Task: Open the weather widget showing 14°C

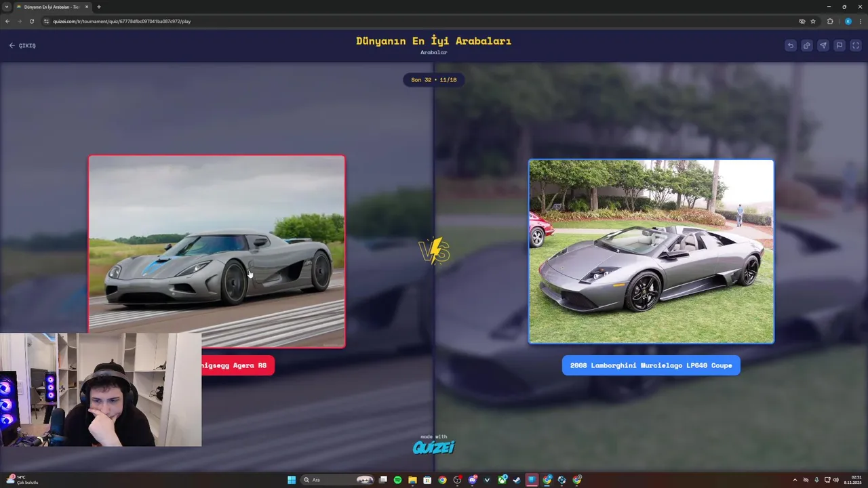Action: tap(22, 480)
